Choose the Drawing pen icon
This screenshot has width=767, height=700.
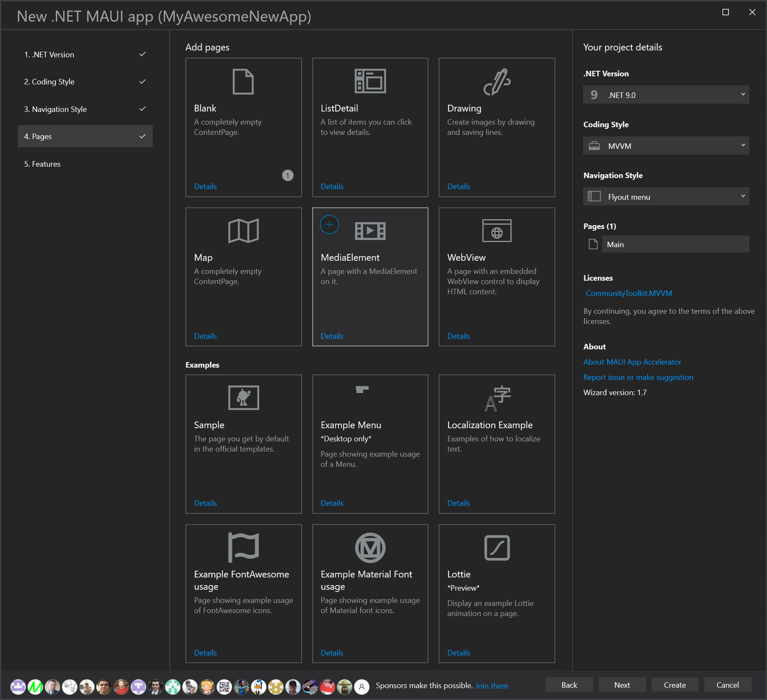tap(497, 81)
